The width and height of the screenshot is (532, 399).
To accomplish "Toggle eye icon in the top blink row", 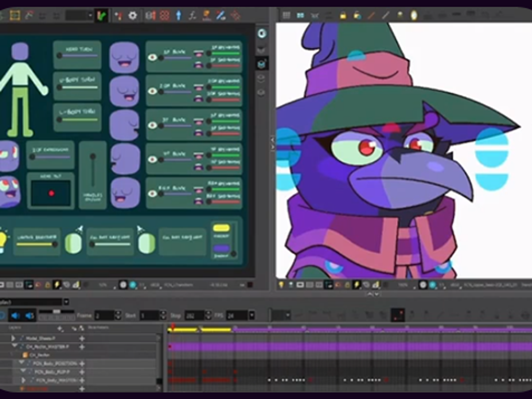I will tap(152, 57).
